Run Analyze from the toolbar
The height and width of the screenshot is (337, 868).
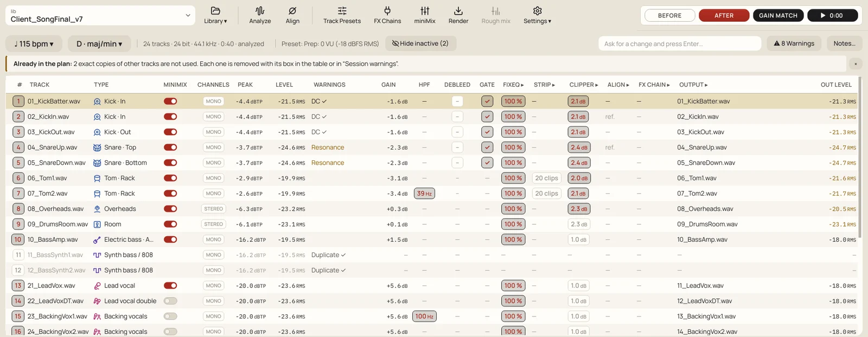click(260, 15)
